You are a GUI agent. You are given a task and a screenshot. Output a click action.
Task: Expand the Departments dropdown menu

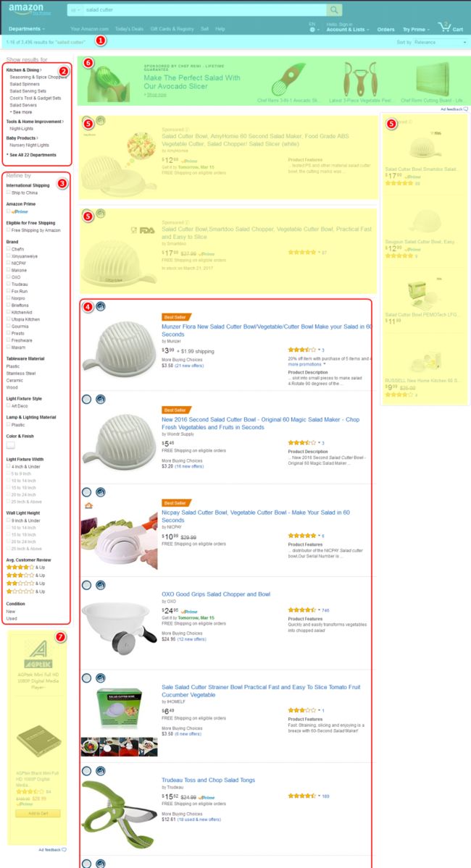click(x=27, y=29)
